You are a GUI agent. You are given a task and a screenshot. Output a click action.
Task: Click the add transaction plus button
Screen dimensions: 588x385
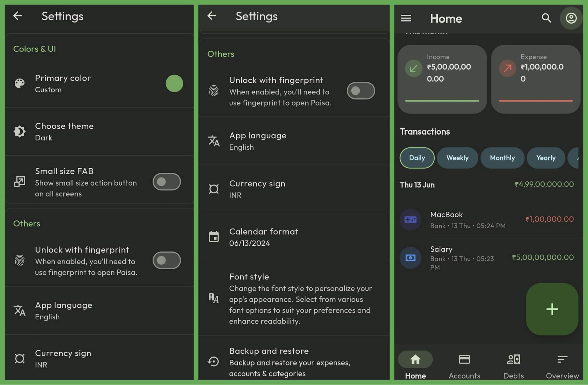(552, 309)
